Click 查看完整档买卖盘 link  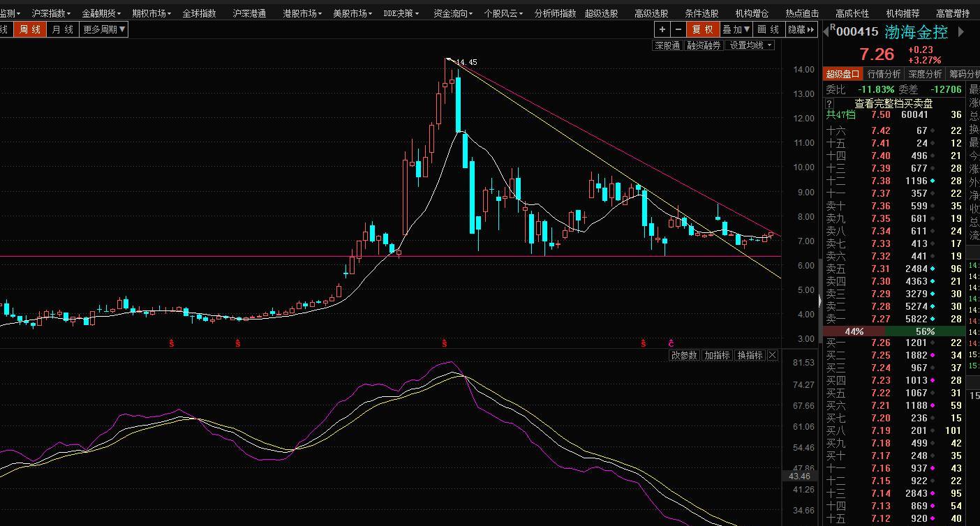(893, 103)
